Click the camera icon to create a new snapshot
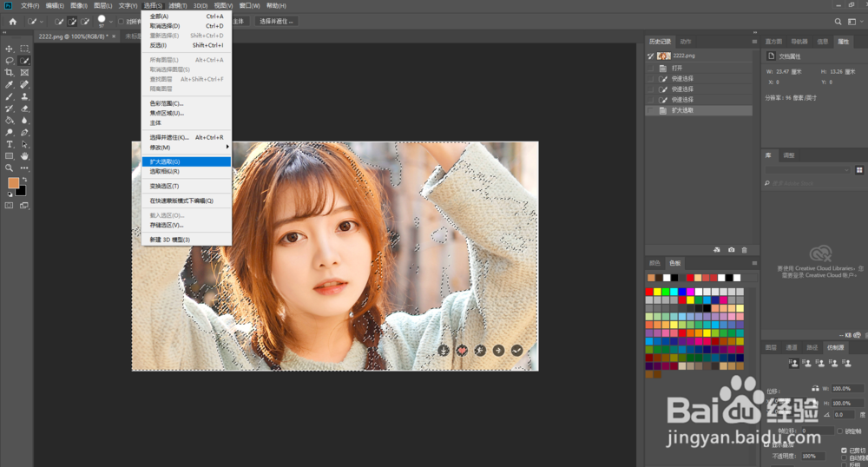This screenshot has width=868, height=467. pyautogui.click(x=731, y=249)
